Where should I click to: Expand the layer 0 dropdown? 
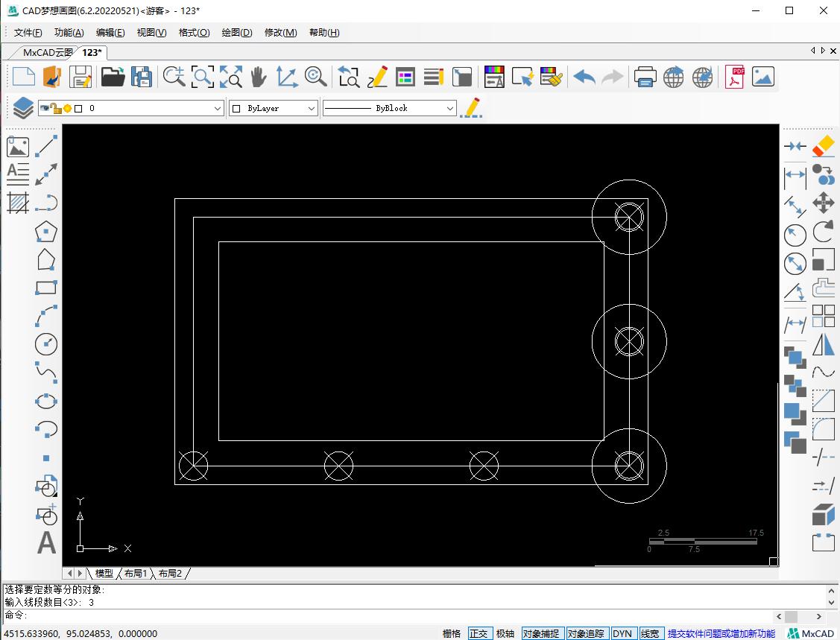tap(218, 108)
